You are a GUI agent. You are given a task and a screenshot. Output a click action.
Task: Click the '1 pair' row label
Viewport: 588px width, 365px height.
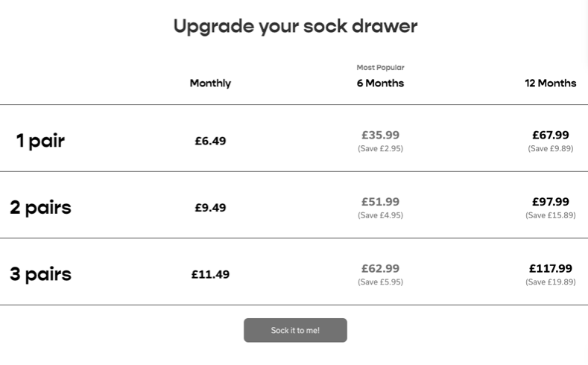[x=40, y=140]
